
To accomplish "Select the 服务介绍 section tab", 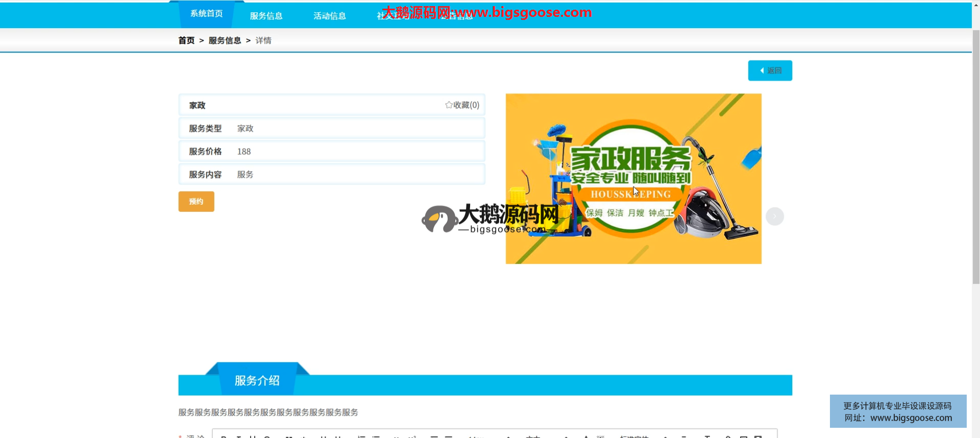I will 257,380.
